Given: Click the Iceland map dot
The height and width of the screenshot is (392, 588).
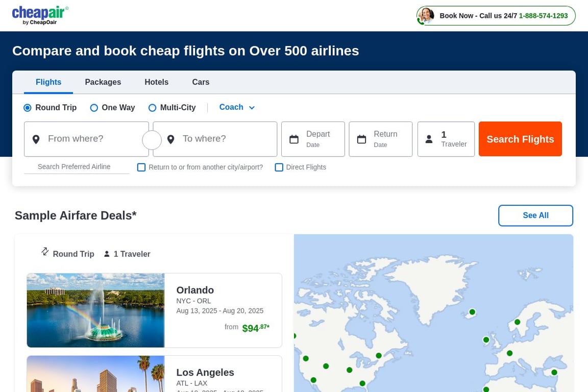Looking at the screenshot, I should point(472,312).
